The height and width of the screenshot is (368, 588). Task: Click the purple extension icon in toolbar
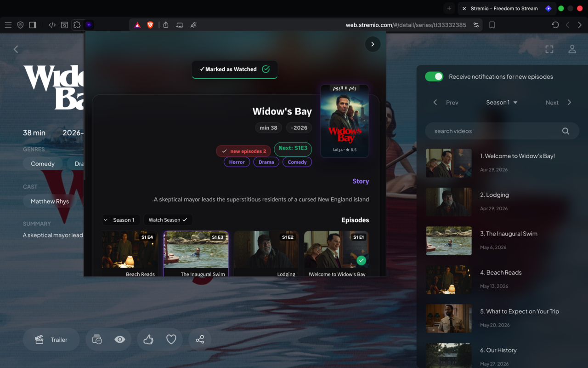pos(89,25)
